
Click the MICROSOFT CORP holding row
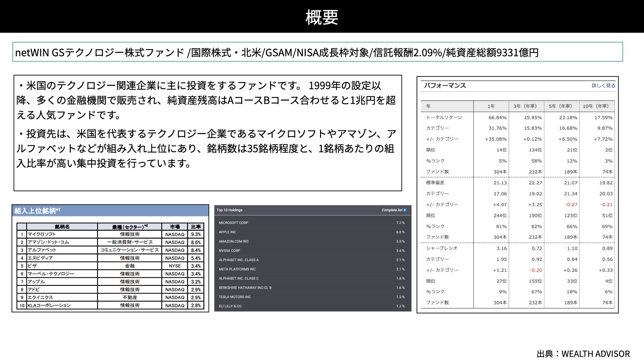coord(312,223)
